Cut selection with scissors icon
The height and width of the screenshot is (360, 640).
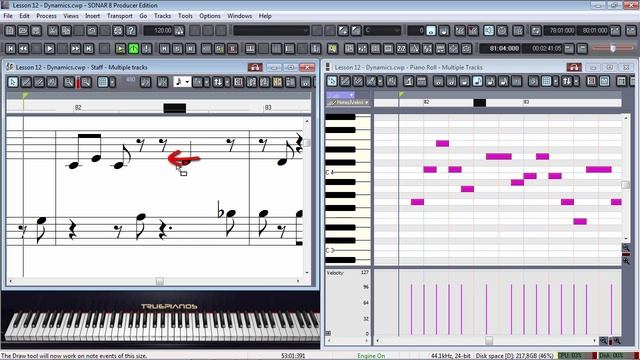53,31
